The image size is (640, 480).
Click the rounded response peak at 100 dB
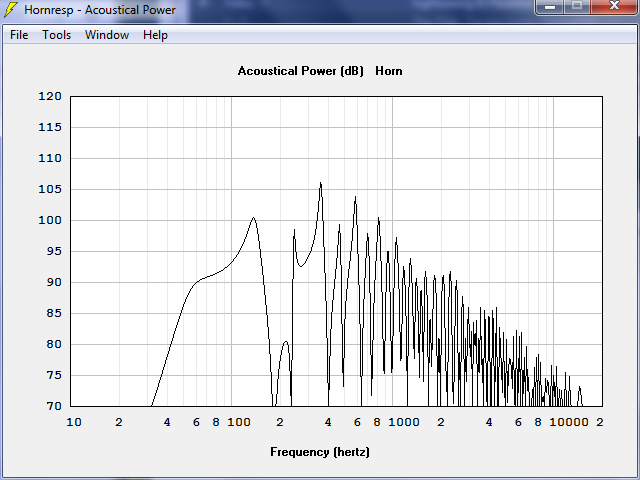tap(253, 218)
